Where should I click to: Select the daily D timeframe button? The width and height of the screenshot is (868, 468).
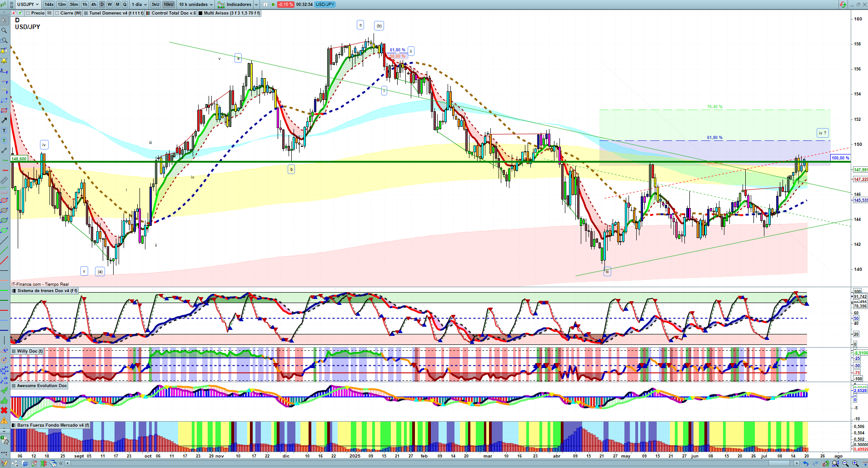pyautogui.click(x=102, y=5)
